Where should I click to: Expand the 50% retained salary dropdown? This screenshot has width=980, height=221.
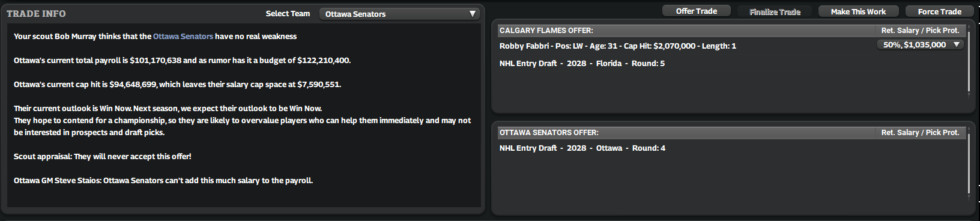[920, 45]
